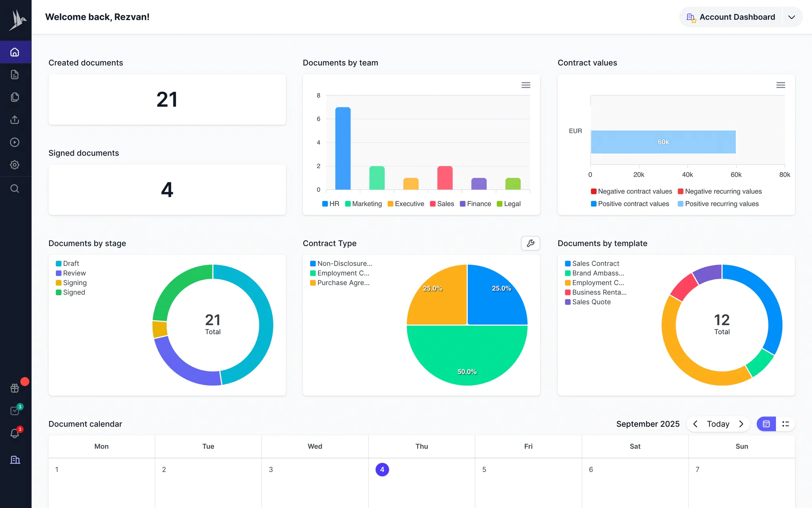This screenshot has width=812, height=508.
Task: Expand the Account Dashboard dropdown arrow
Action: coord(792,17)
